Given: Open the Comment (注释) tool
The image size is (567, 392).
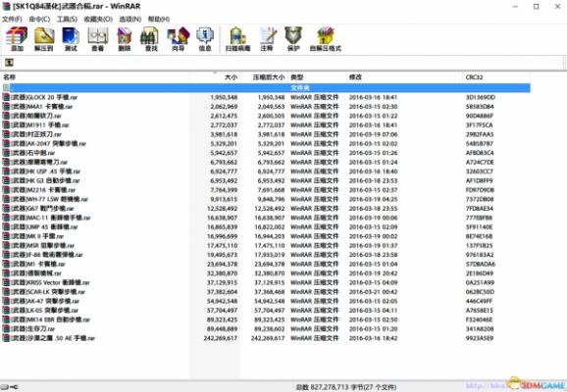Looking at the screenshot, I should (267, 39).
